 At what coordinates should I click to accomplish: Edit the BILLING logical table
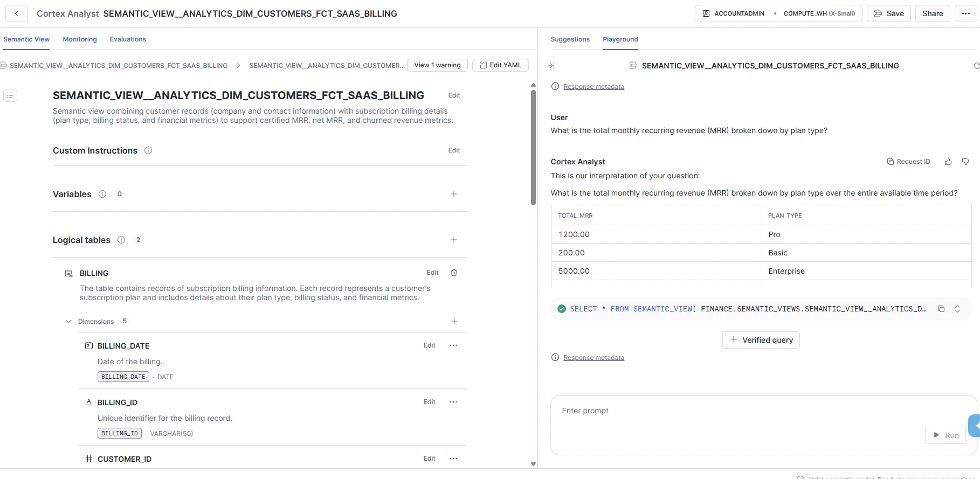pos(432,273)
